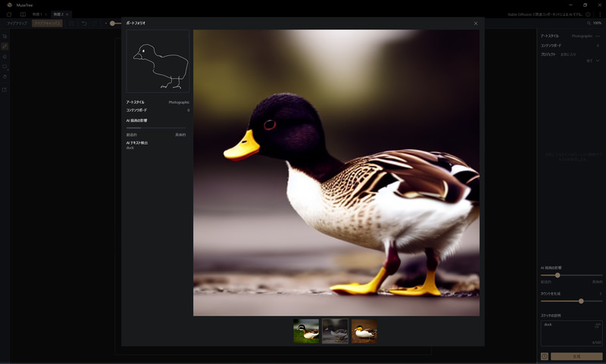Select the third duck thumbnail
Screen dimensions: 606x364
click(x=364, y=331)
